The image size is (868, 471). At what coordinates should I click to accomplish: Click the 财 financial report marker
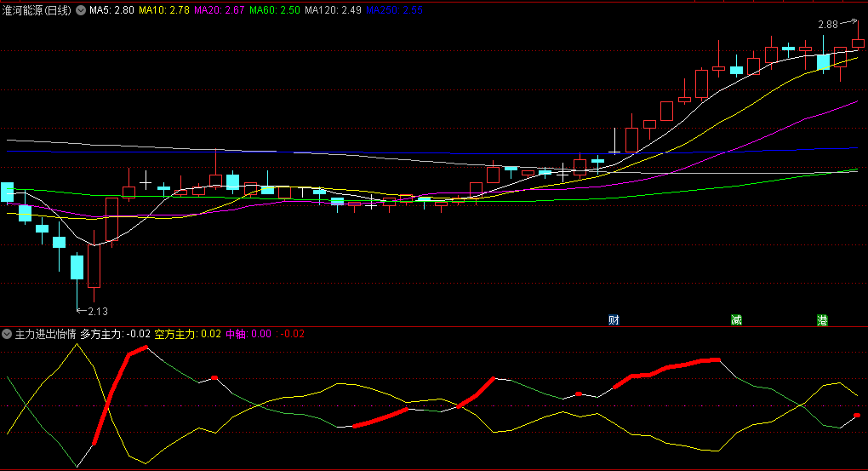(614, 320)
